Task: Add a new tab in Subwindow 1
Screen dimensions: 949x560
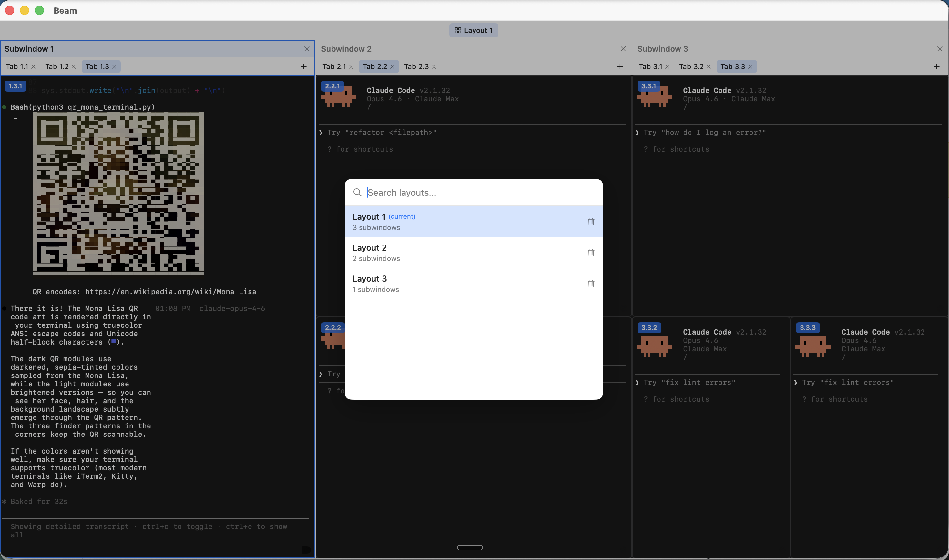Action: [x=303, y=66]
